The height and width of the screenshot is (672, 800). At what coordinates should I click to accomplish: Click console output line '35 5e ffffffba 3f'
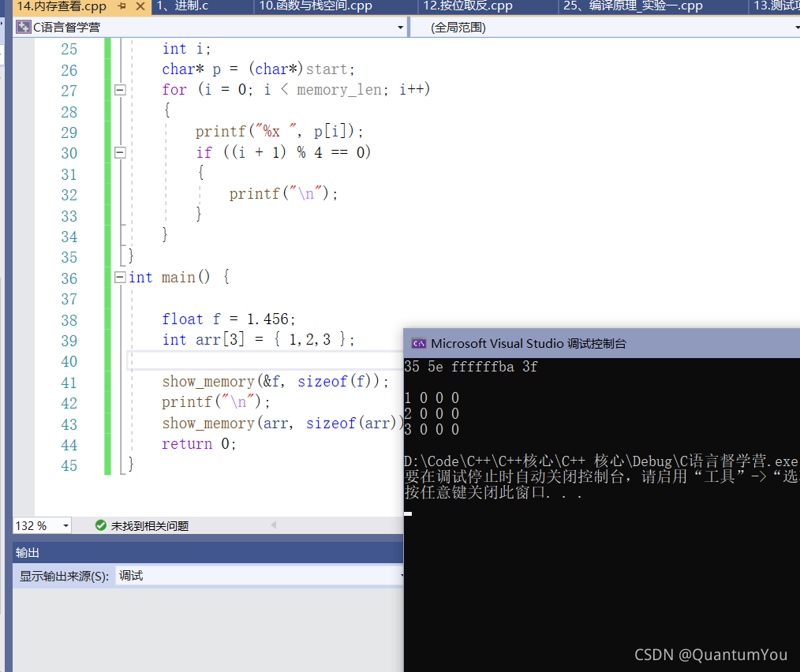(x=470, y=367)
